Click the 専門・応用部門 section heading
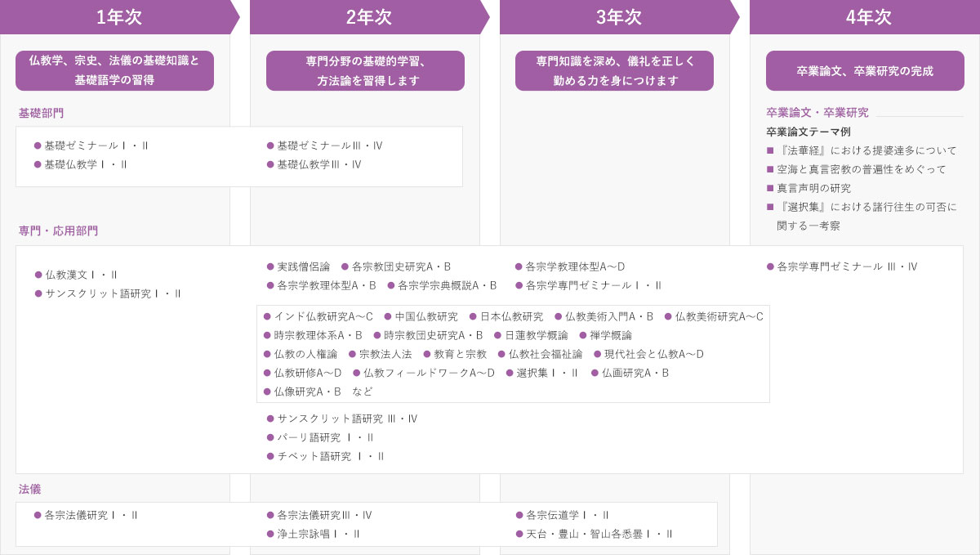This screenshot has height=555, width=980. click(x=58, y=231)
